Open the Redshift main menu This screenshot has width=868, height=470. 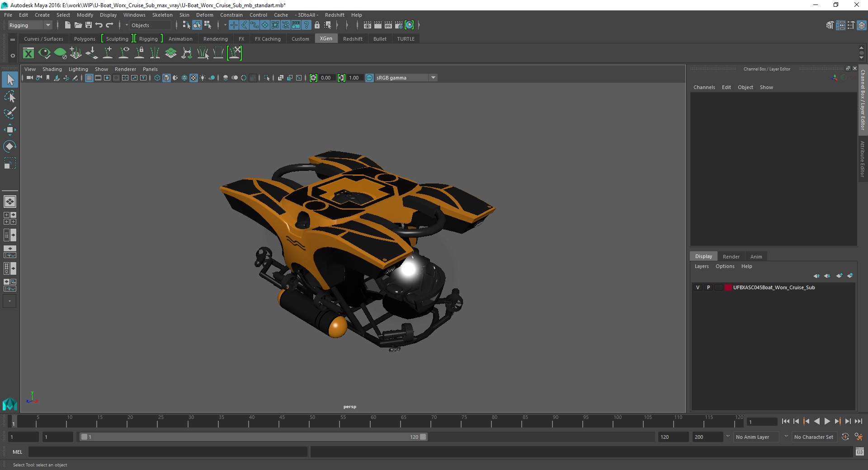(335, 15)
